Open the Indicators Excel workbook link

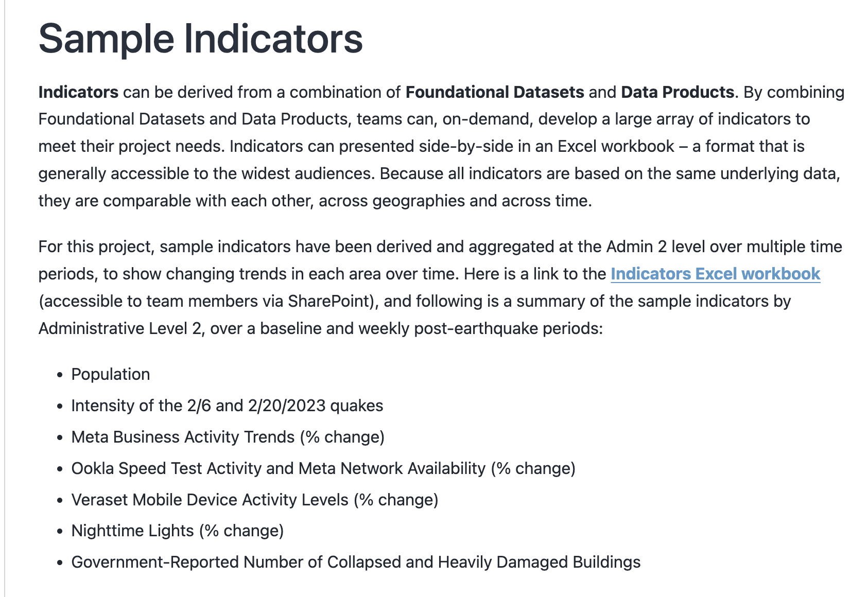coord(715,274)
